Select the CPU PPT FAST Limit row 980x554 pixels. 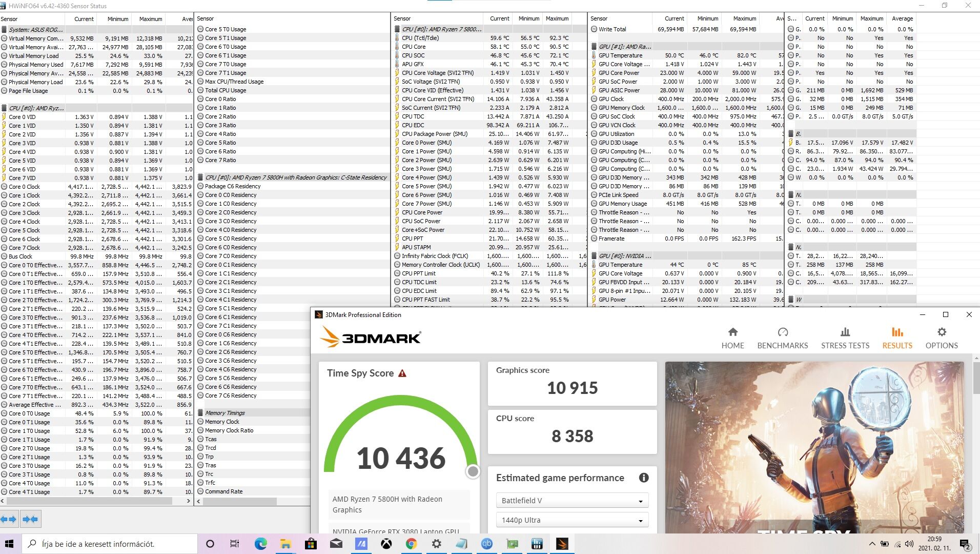pos(489,300)
